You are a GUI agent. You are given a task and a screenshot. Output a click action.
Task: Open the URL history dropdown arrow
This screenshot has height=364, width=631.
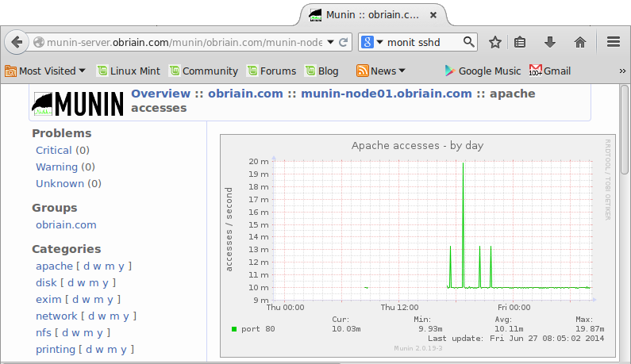(330, 42)
